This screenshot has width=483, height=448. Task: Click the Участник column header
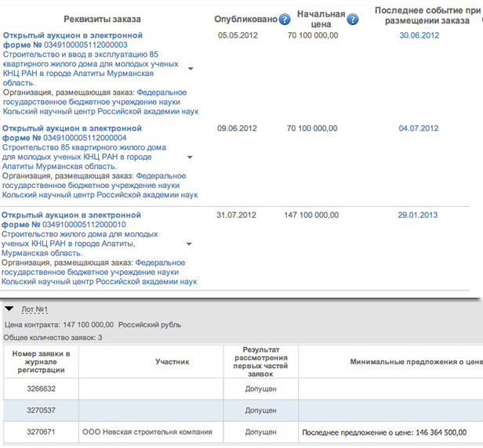click(172, 362)
